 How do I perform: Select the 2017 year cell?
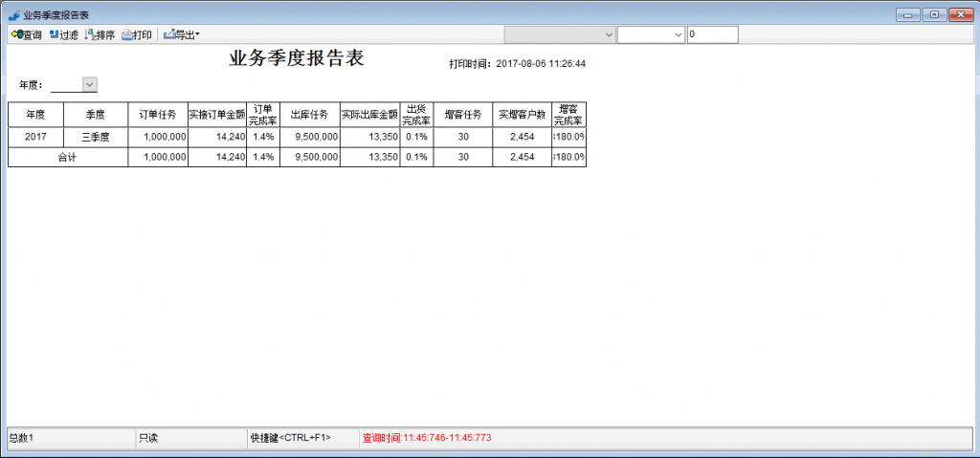click(x=35, y=138)
